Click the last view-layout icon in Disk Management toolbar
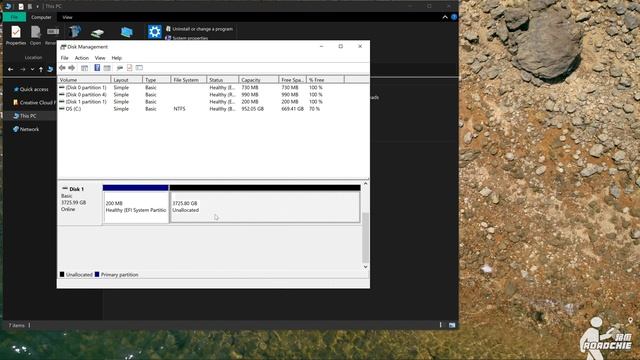 coord(139,68)
